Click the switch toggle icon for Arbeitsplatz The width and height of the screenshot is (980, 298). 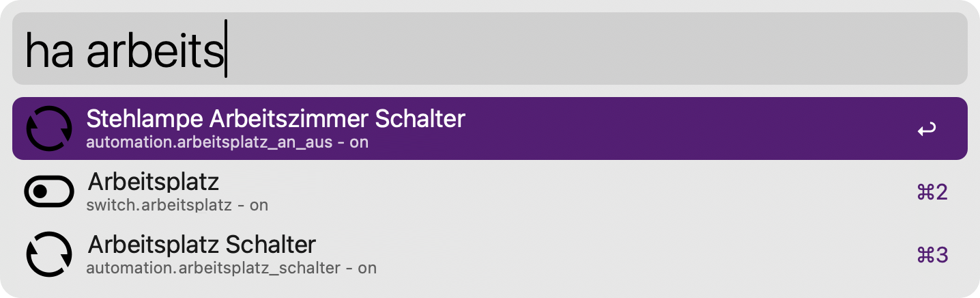coord(48,191)
